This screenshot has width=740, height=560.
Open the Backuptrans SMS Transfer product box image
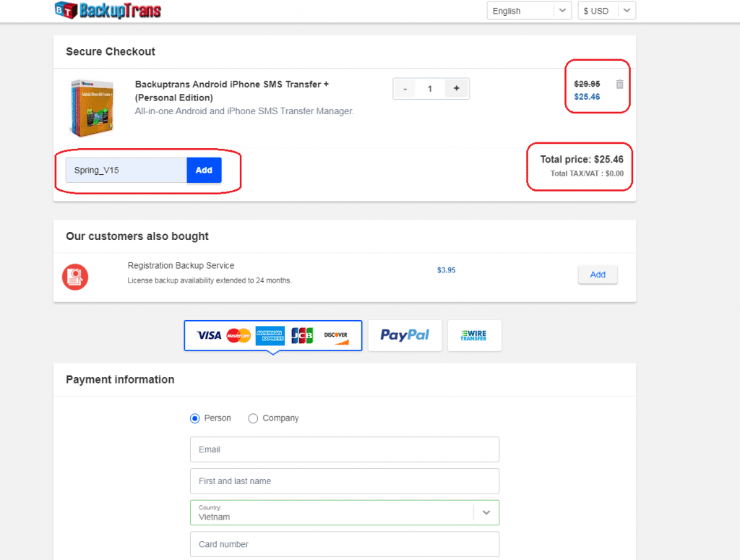tap(92, 108)
